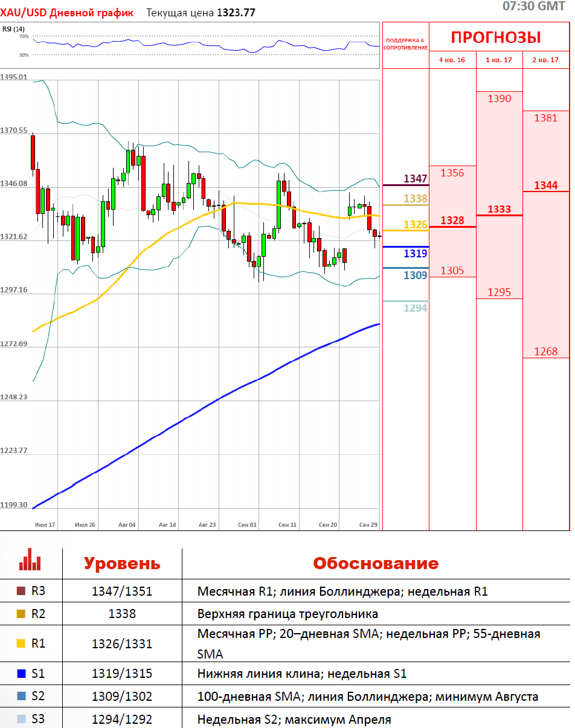Click the 'Уровень' table column header
The height and width of the screenshot is (728, 575).
pyautogui.click(x=122, y=564)
